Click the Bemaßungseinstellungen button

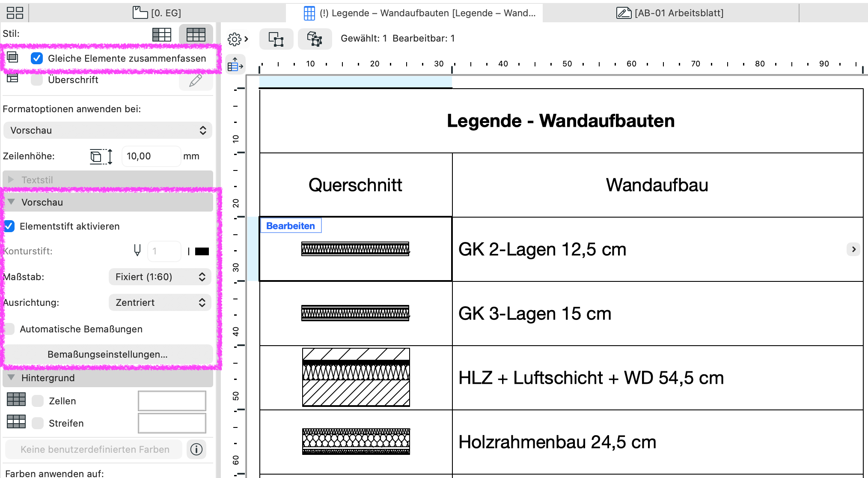tap(108, 354)
